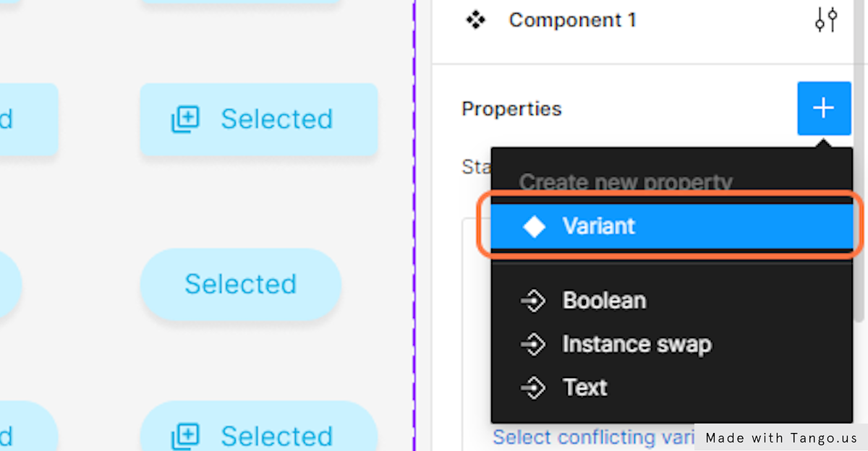
Task: Click the right panel vertical scrollbar
Action: pos(861,159)
